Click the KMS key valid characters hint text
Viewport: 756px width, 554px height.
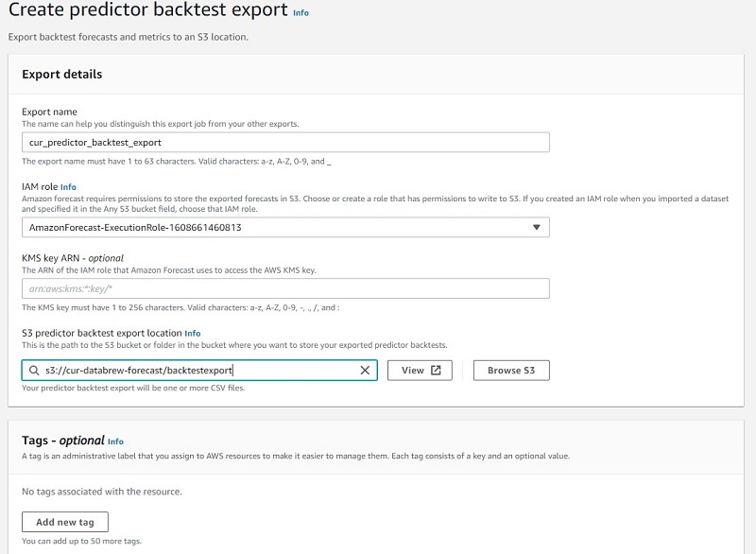180,307
